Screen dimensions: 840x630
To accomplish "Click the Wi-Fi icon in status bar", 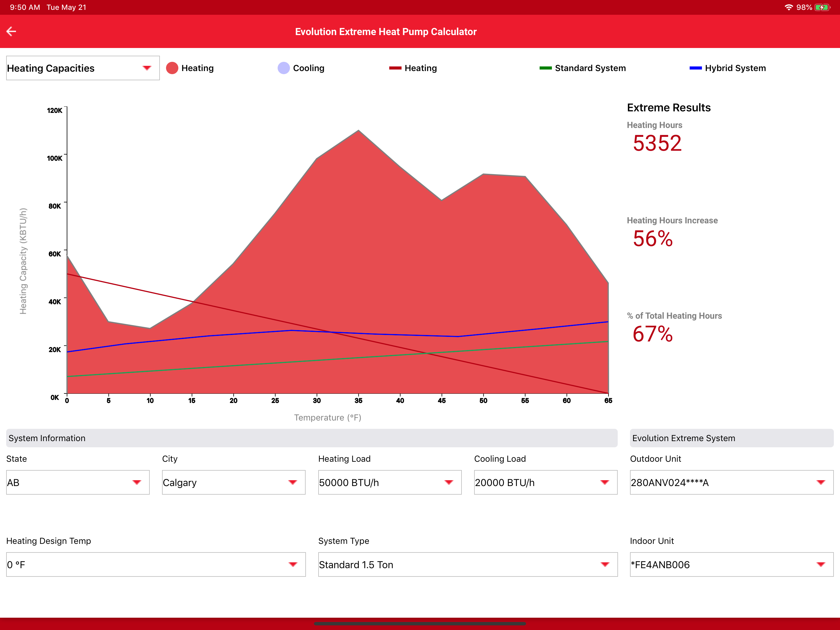I will 789,7.
